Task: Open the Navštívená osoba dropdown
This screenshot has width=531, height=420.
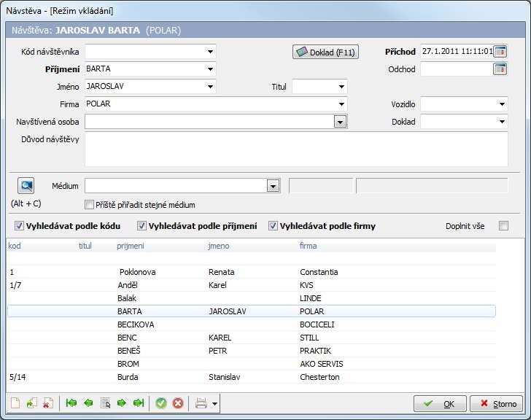Action: pos(341,122)
